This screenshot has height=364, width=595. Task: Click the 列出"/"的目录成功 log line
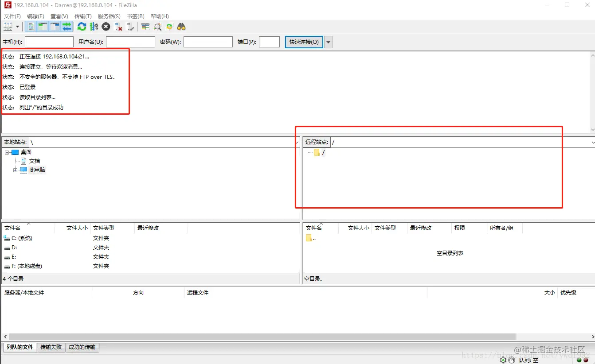tap(41, 108)
